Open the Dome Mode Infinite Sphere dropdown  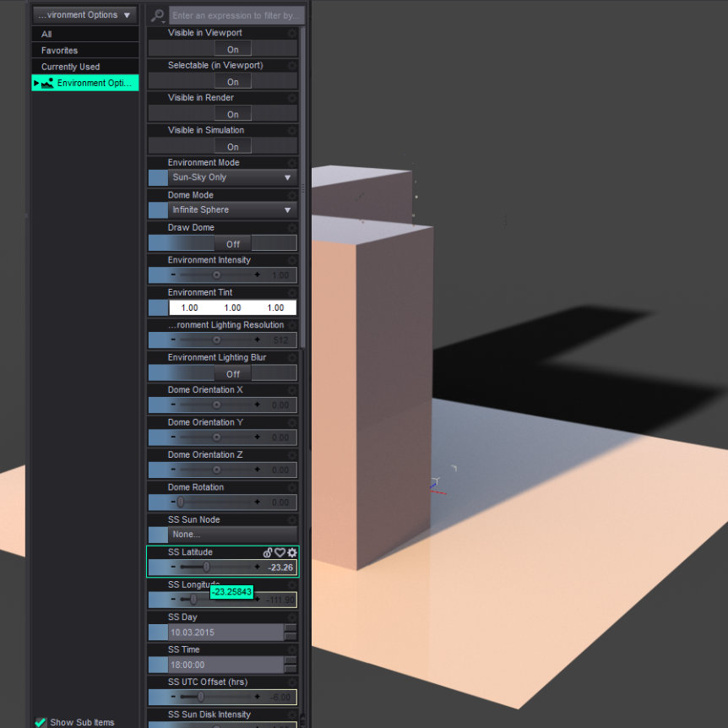[x=232, y=210]
